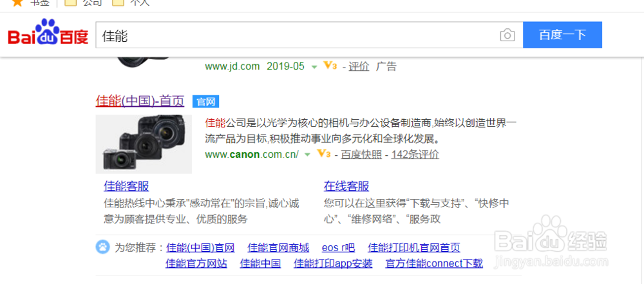Click the 广告 label
The height and width of the screenshot is (284, 644).
386,66
